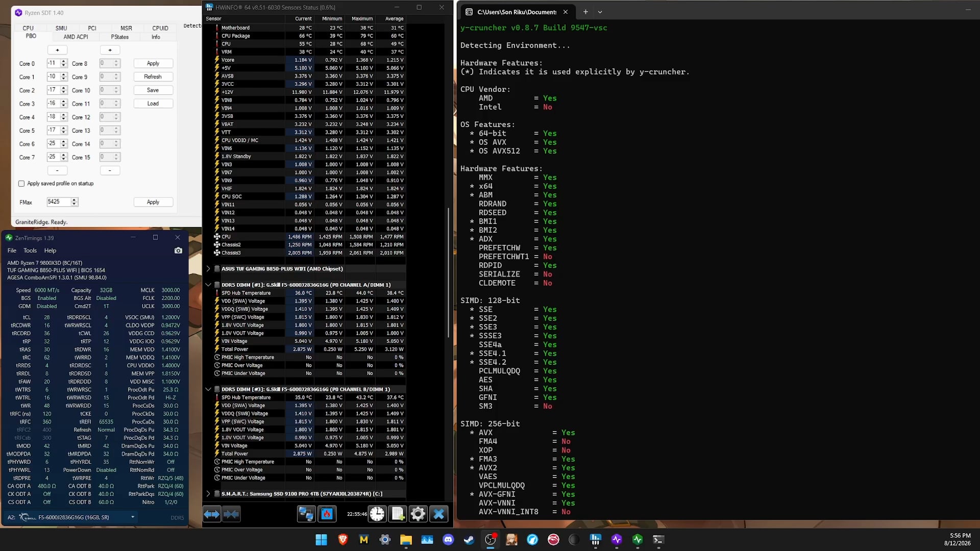Start logging with HWiNFO sheet-plus icon

pos(398,514)
